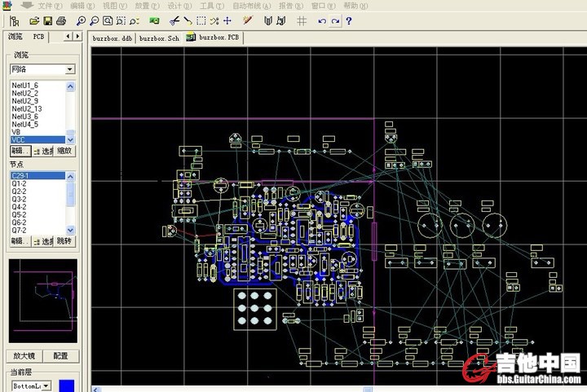Click the Undo arrow icon
The height and width of the screenshot is (392, 587).
pyautogui.click(x=321, y=21)
